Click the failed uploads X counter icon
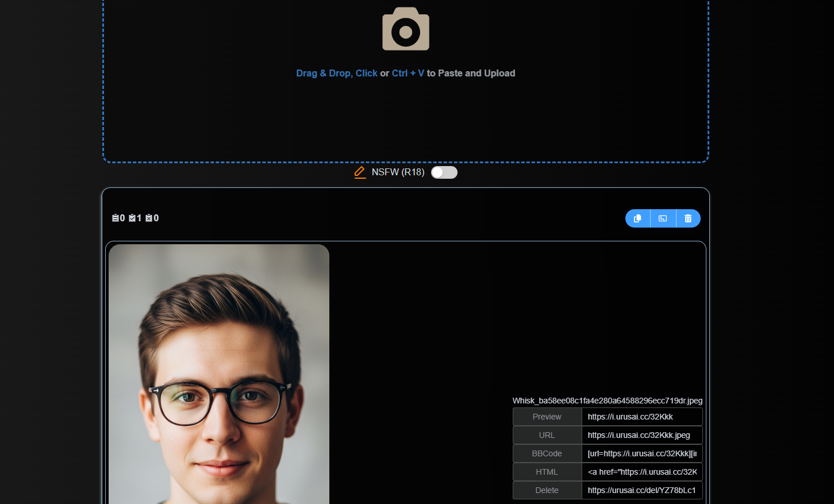 coord(149,218)
